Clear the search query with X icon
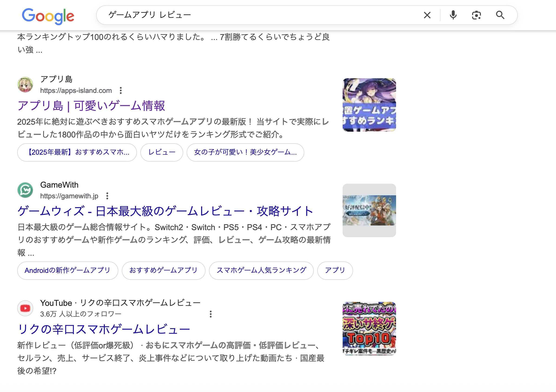 pyautogui.click(x=427, y=15)
